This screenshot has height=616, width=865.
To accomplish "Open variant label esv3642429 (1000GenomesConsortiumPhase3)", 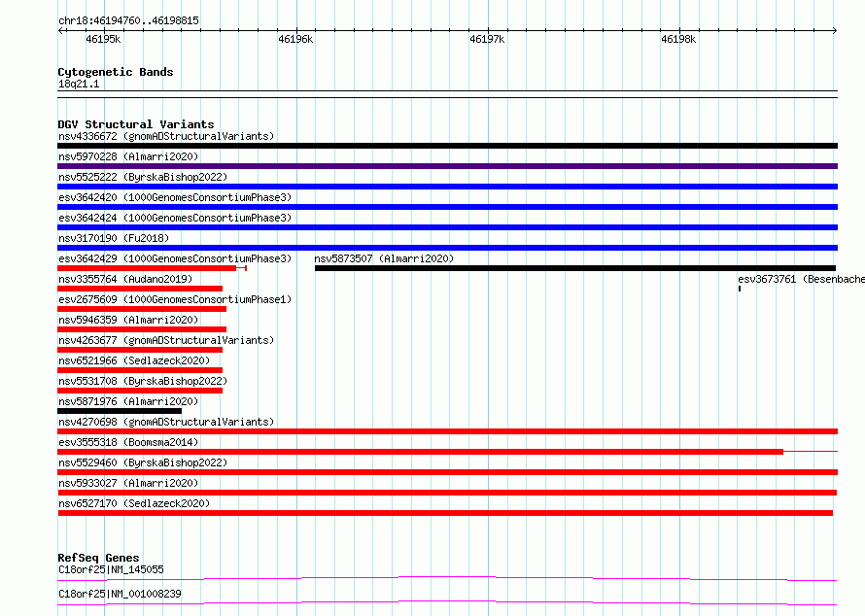I will tap(175, 258).
